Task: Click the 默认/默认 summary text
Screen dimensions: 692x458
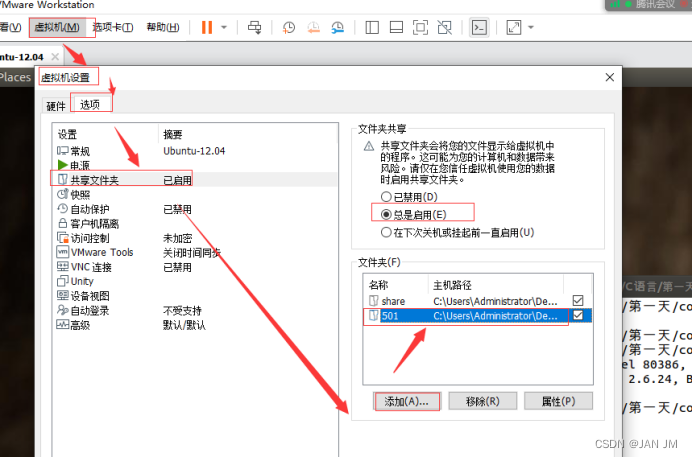Action: (184, 325)
